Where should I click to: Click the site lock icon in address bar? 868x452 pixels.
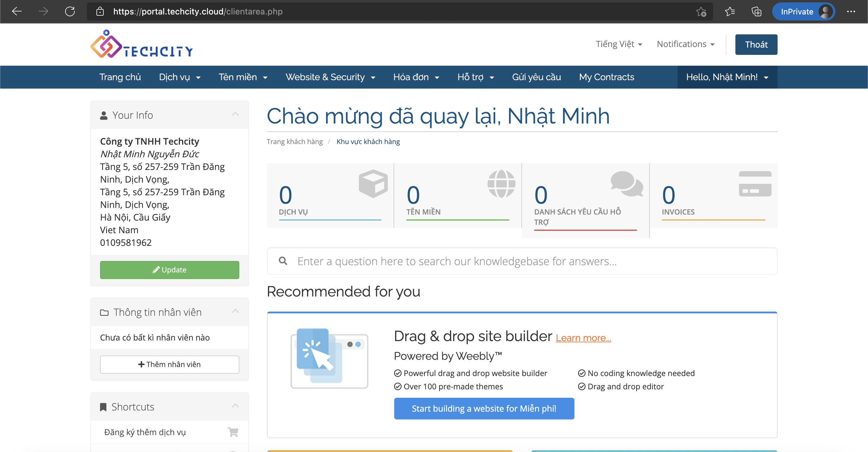[x=100, y=11]
